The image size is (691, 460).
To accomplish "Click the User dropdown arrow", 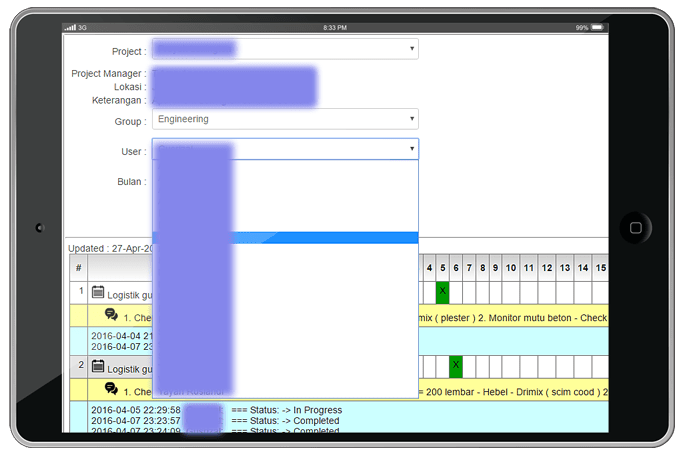I will [411, 150].
